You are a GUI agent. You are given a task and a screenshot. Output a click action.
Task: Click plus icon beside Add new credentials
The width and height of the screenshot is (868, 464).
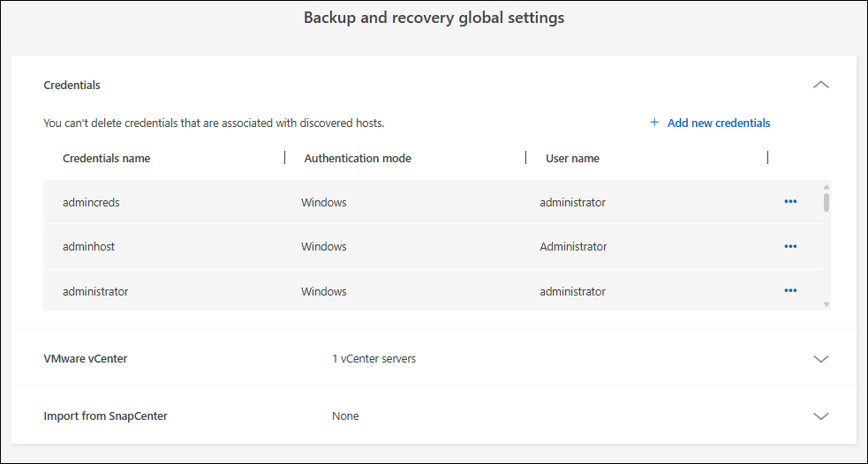click(654, 123)
